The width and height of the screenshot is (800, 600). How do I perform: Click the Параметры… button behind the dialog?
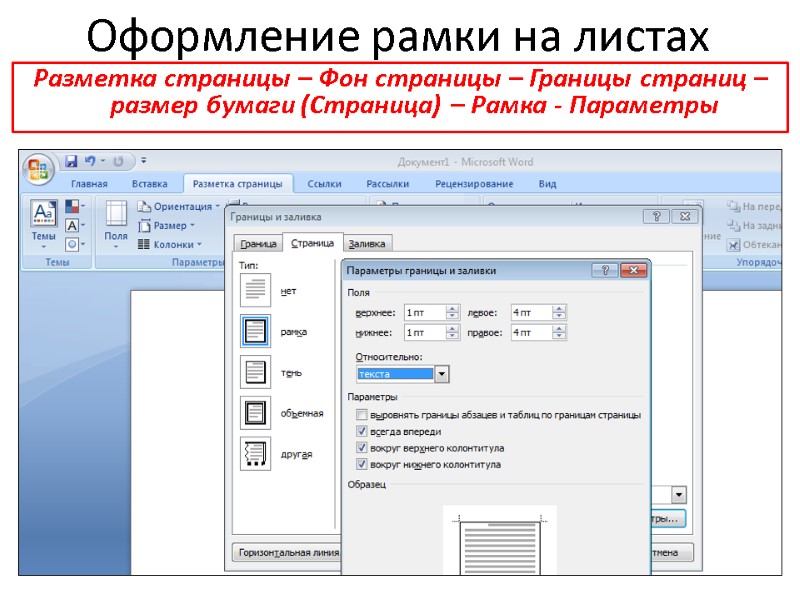(668, 519)
